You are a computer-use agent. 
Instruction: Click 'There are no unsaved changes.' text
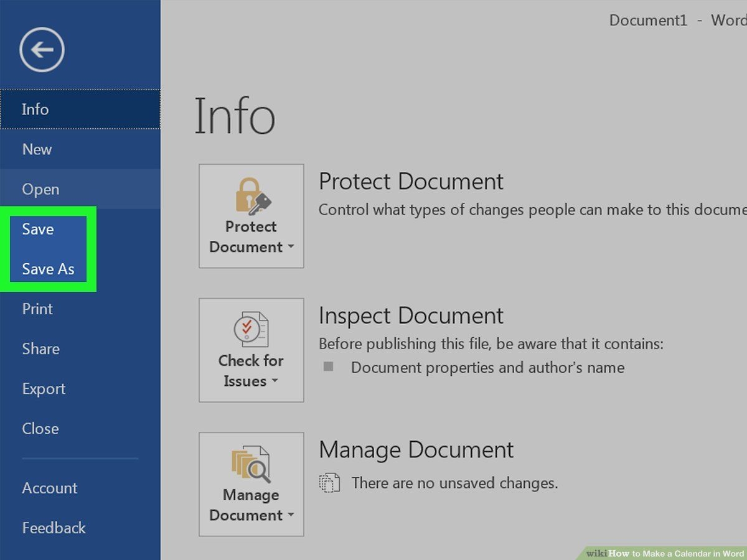pos(454,483)
